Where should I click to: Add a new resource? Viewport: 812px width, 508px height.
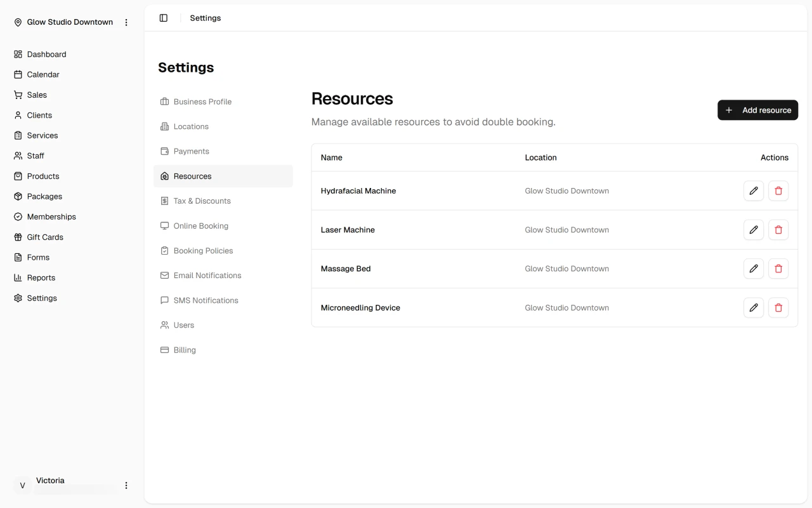coord(757,110)
